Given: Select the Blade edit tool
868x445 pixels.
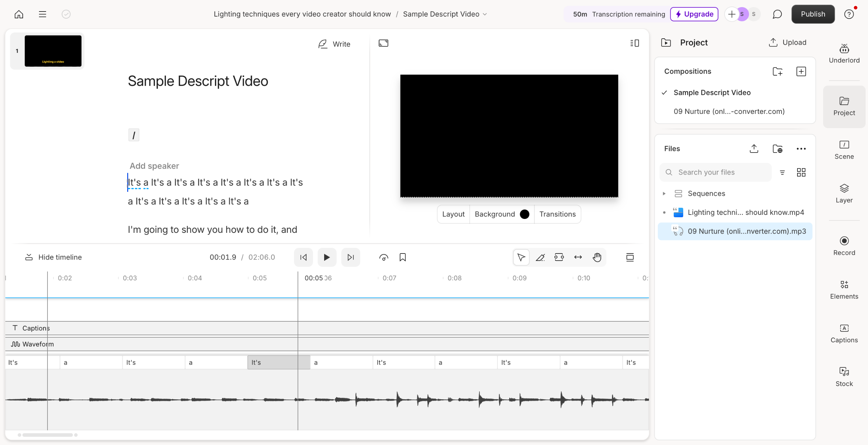Looking at the screenshot, I should click(x=540, y=258).
